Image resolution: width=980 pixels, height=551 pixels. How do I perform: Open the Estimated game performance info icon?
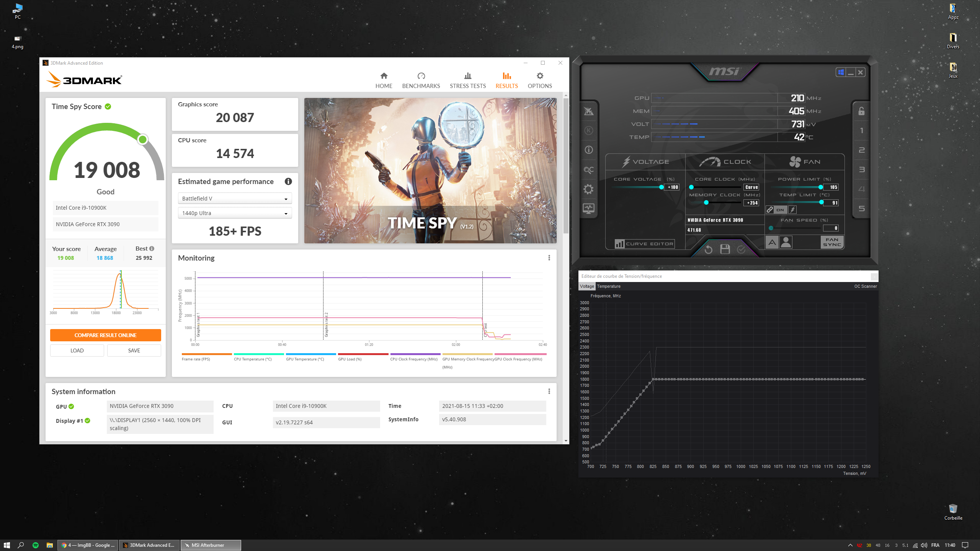point(288,181)
